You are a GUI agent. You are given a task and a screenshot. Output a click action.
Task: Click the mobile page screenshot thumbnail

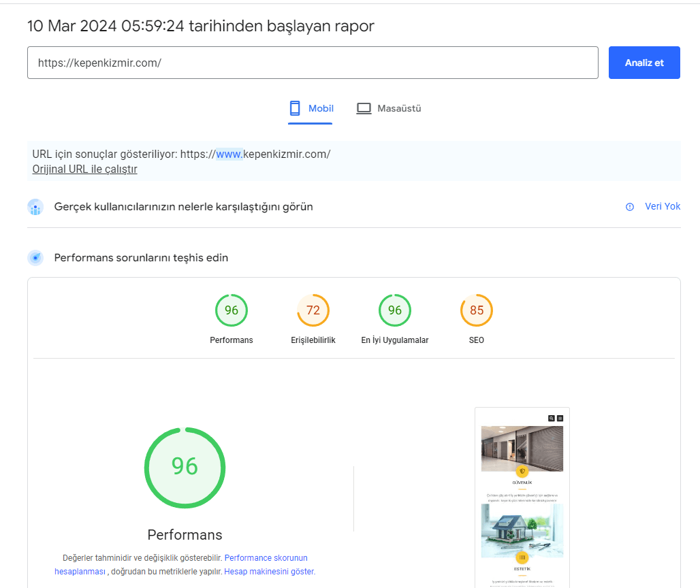pos(522,497)
